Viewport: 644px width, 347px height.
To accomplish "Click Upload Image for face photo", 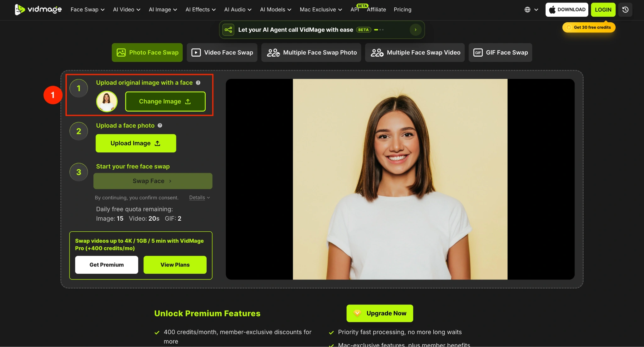I will pos(136,143).
